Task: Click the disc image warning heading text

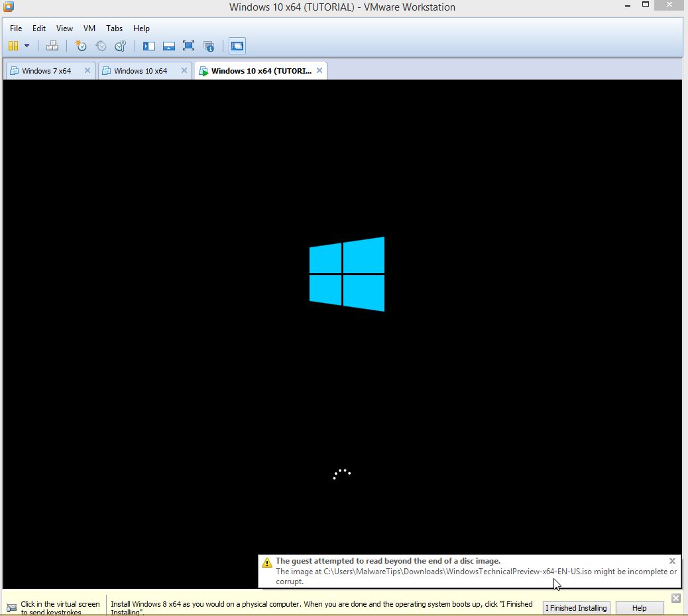Action: pyautogui.click(x=388, y=561)
